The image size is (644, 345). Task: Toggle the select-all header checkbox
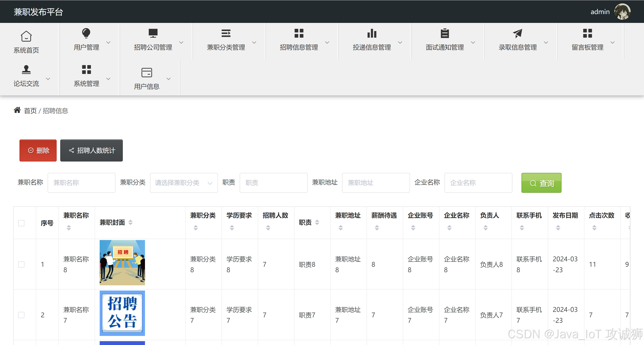[21, 223]
